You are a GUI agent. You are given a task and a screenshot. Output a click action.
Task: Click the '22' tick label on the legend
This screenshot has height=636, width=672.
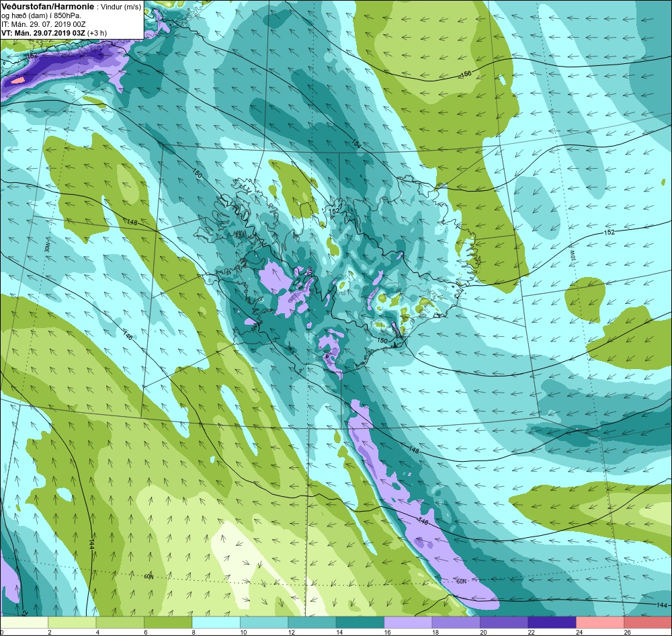pos(531,632)
